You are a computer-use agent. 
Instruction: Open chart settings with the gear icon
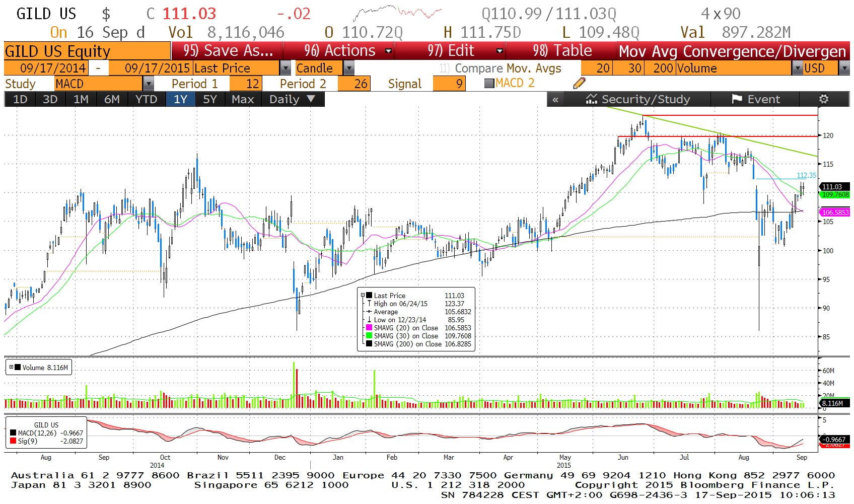coord(823,99)
